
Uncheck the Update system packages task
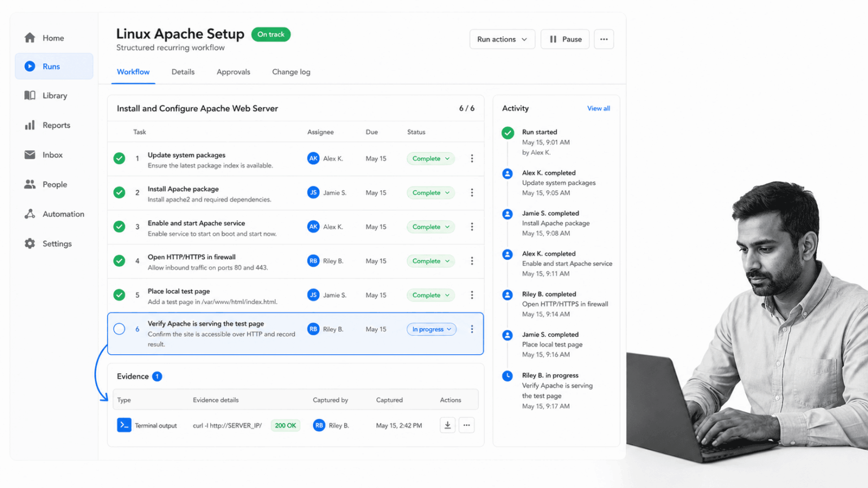pos(119,159)
